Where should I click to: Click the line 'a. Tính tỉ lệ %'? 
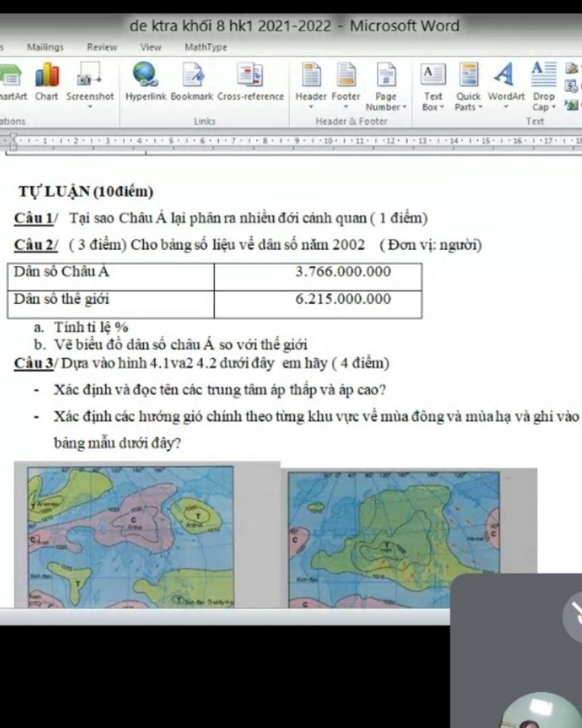coord(81,327)
